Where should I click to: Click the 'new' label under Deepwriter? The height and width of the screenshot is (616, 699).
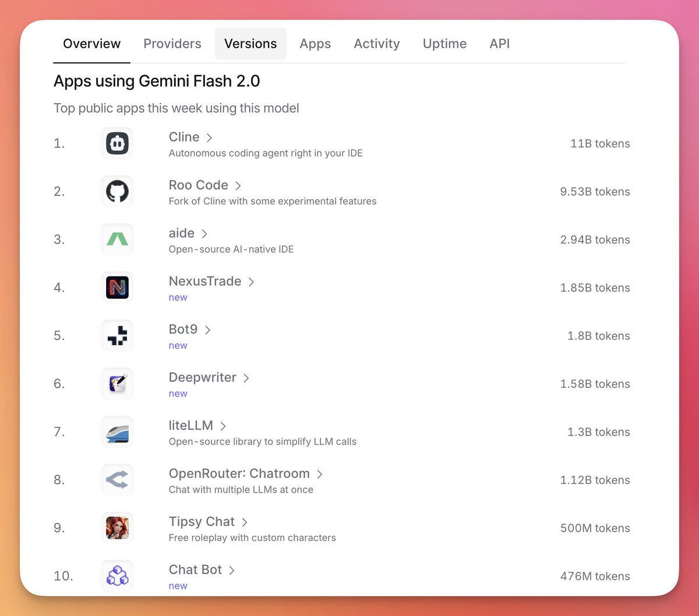click(x=178, y=394)
